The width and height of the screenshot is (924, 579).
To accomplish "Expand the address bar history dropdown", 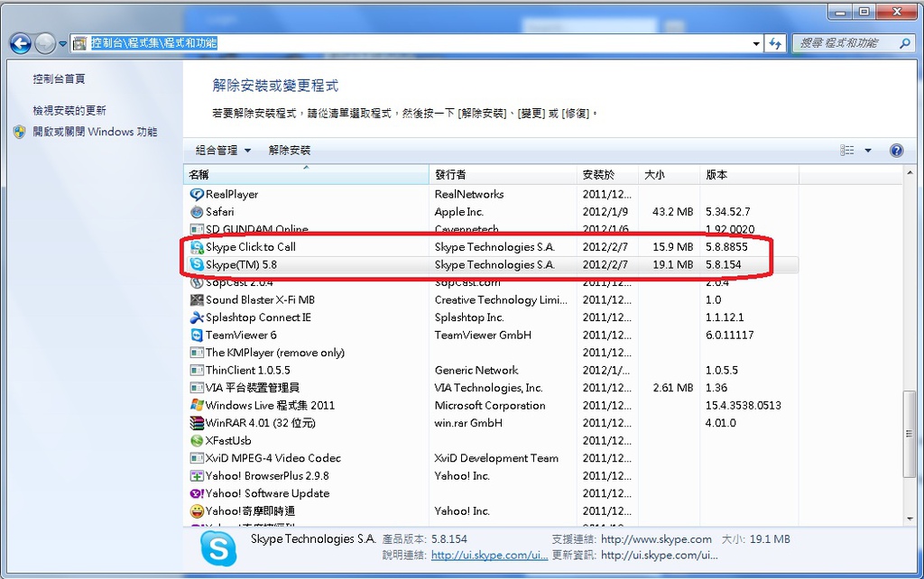I will 756,43.
